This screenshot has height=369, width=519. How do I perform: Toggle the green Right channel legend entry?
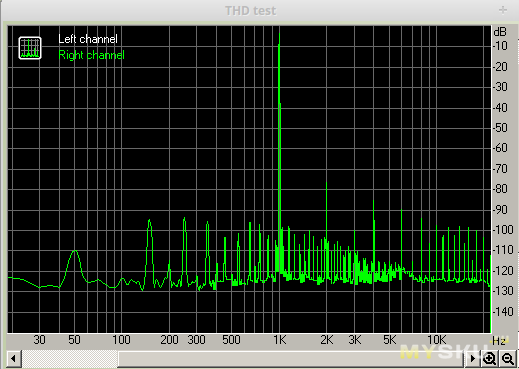(91, 55)
